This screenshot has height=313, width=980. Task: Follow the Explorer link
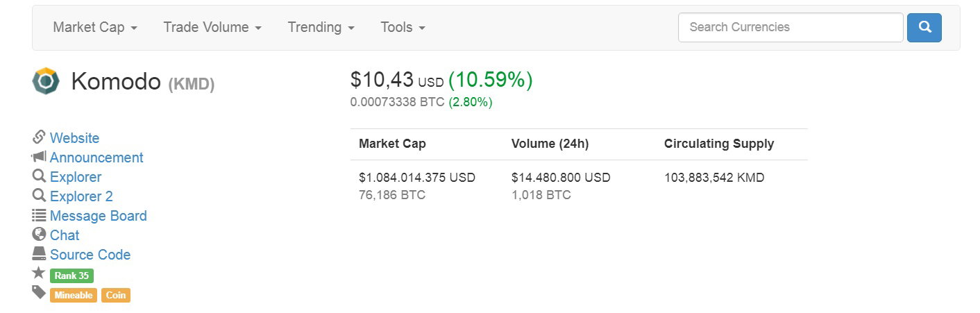(x=76, y=177)
